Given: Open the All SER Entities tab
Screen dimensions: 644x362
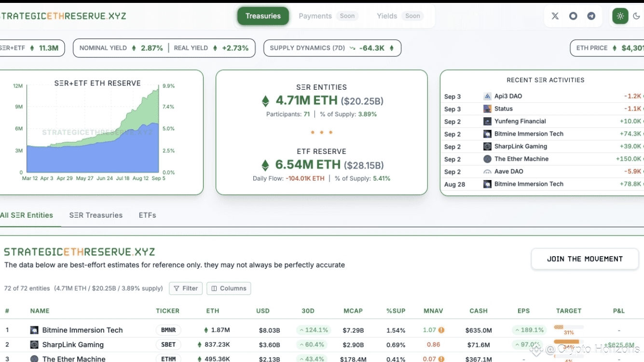Looking at the screenshot, I should click(27, 215).
